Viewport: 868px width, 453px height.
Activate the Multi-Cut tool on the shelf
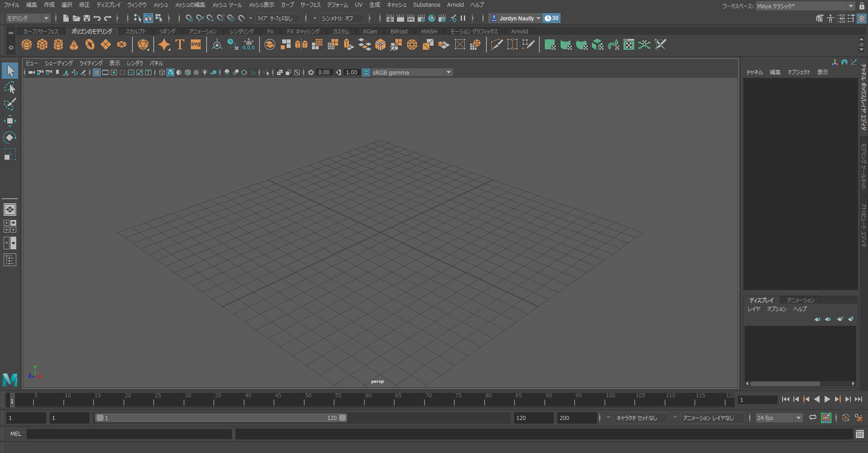click(x=497, y=44)
